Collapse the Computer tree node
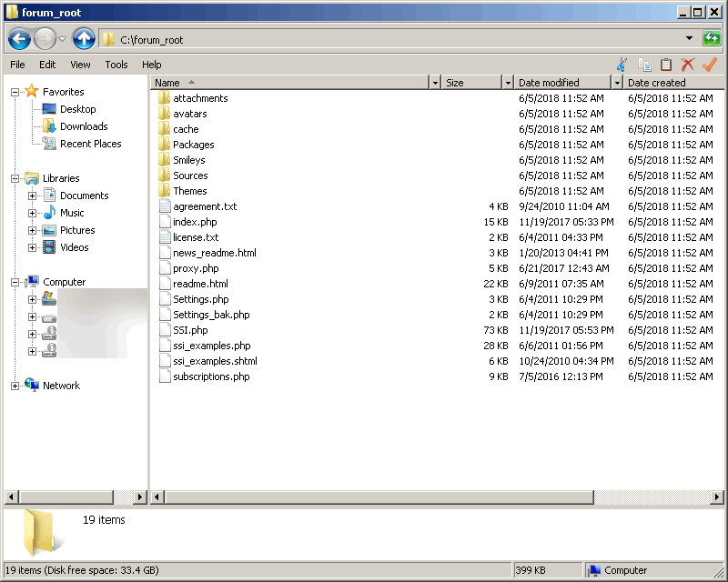728x582 pixels. pos(15,282)
